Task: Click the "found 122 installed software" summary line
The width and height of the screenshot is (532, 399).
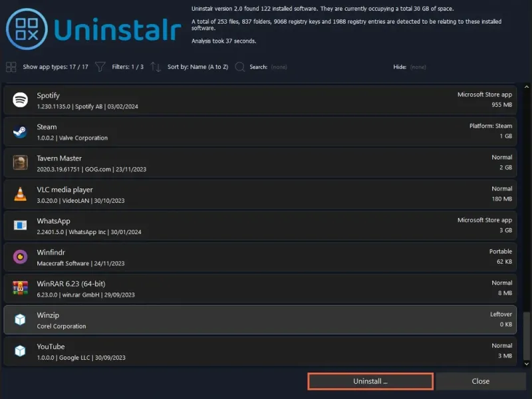Action: [x=323, y=9]
